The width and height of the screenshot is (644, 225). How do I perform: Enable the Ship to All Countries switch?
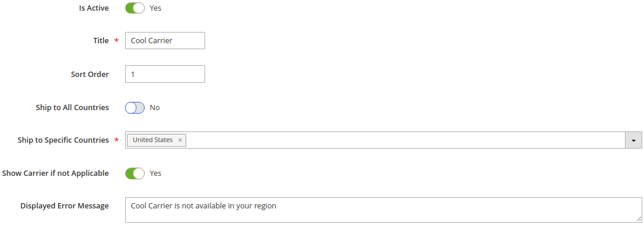135,108
